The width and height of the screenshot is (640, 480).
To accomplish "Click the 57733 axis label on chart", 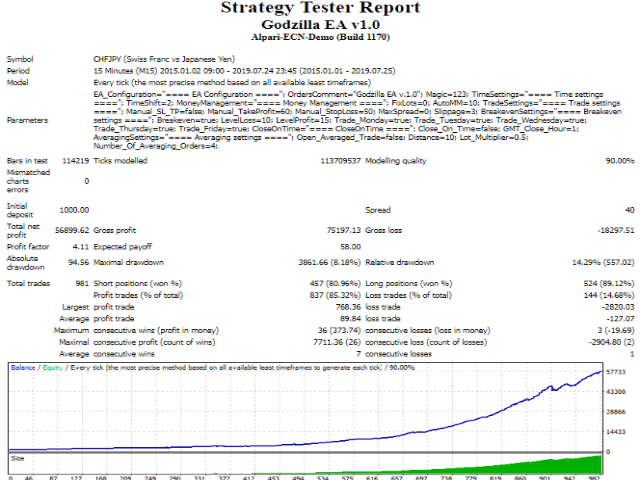I will [x=616, y=372].
